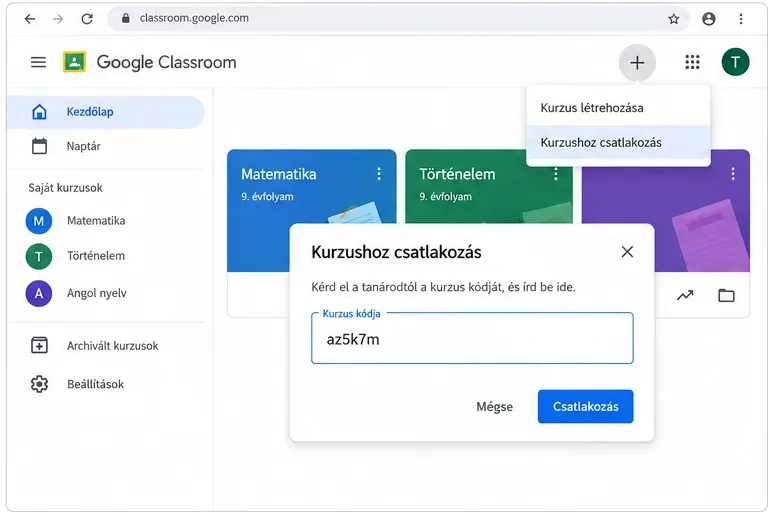Open Matematika card three-dot options
The width and height of the screenshot is (768, 512).
(379, 173)
